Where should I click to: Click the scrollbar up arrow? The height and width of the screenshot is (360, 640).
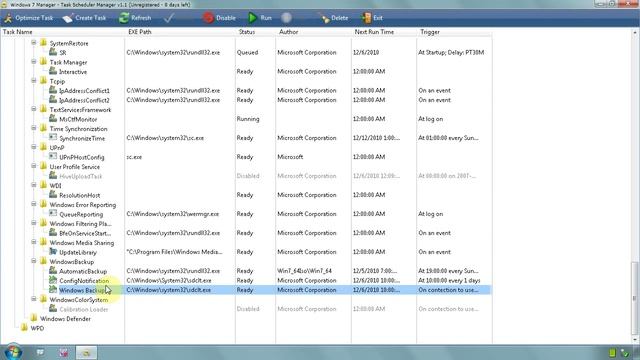click(635, 32)
